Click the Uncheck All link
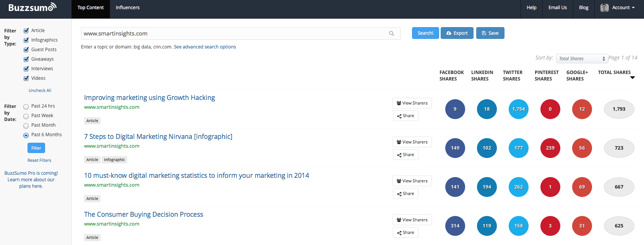Screen dimensions: 644x245 (40, 90)
